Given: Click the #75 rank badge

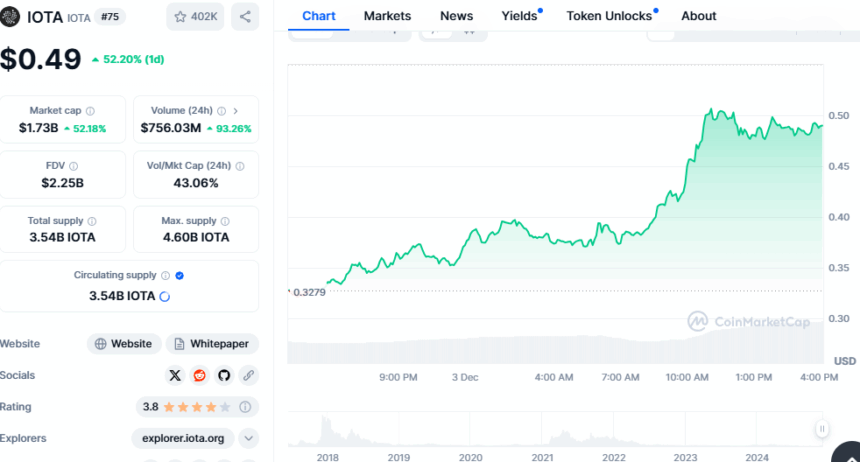Looking at the screenshot, I should [110, 16].
